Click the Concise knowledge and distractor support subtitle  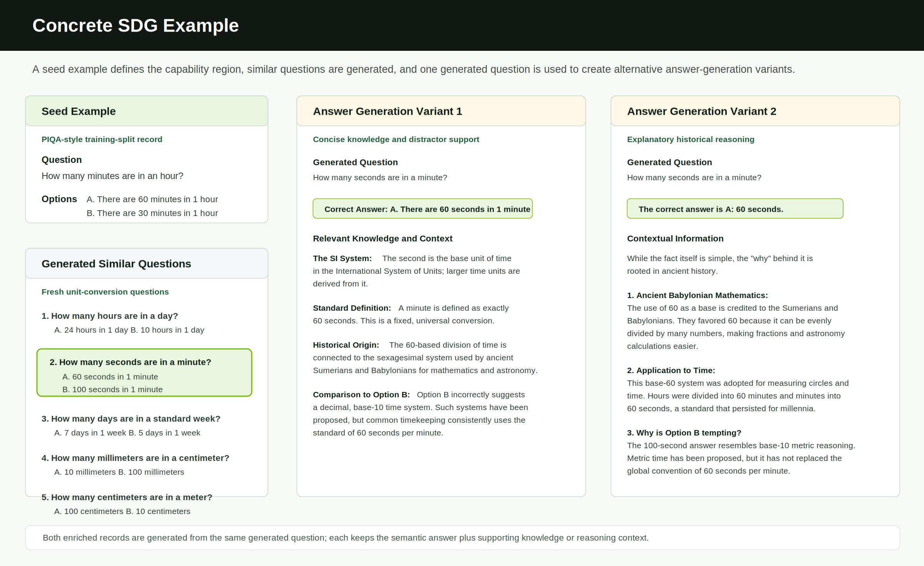pos(396,139)
